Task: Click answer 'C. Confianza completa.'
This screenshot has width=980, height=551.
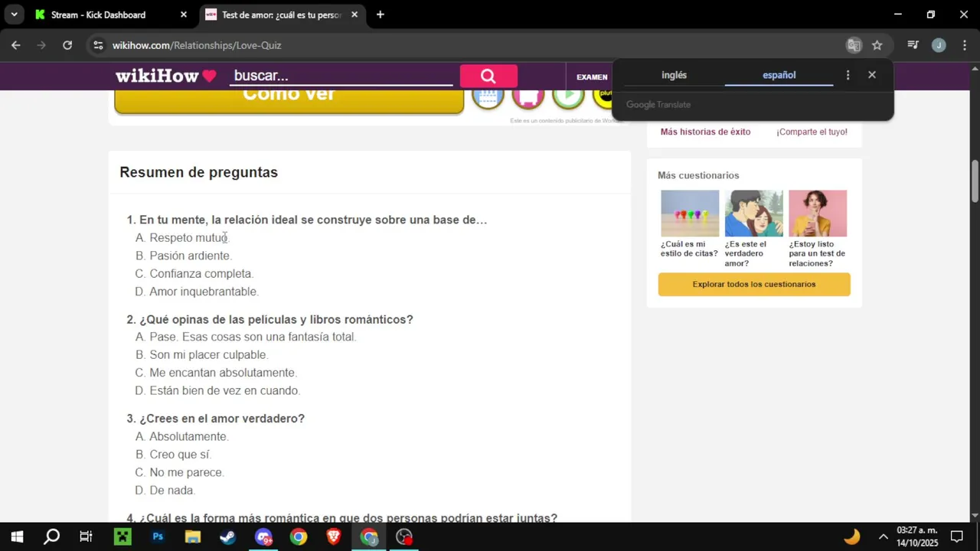Action: (x=194, y=274)
